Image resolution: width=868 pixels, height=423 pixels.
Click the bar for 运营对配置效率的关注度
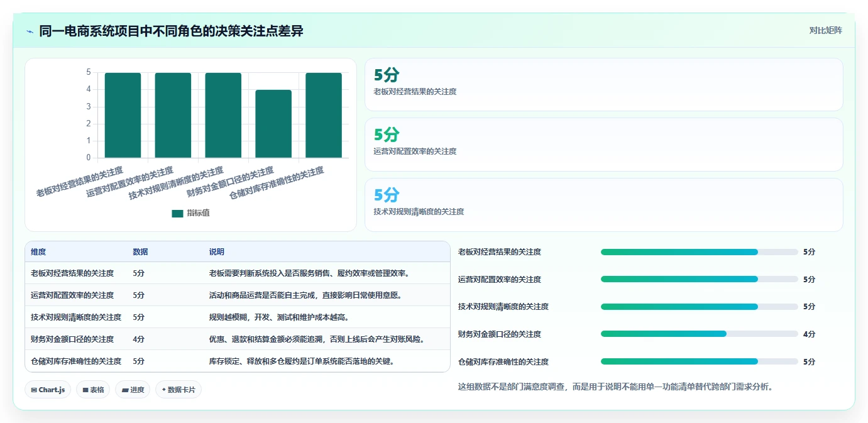[x=173, y=115]
